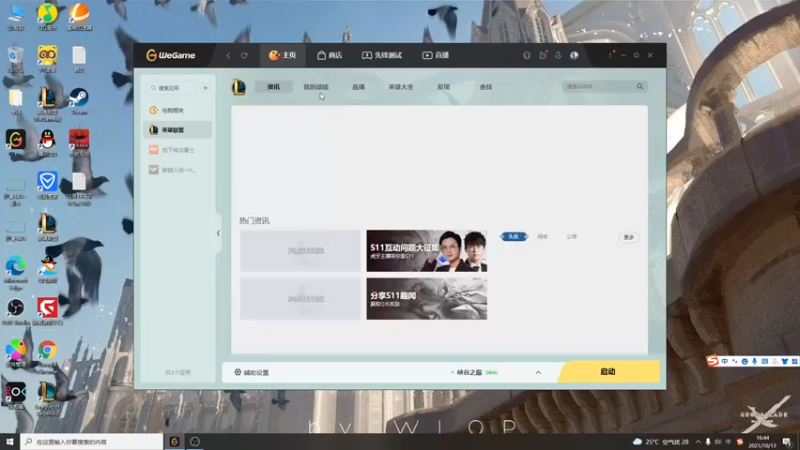Screen dimensions: 800x450
Task: Open the 商店 store tab
Action: click(x=330, y=55)
